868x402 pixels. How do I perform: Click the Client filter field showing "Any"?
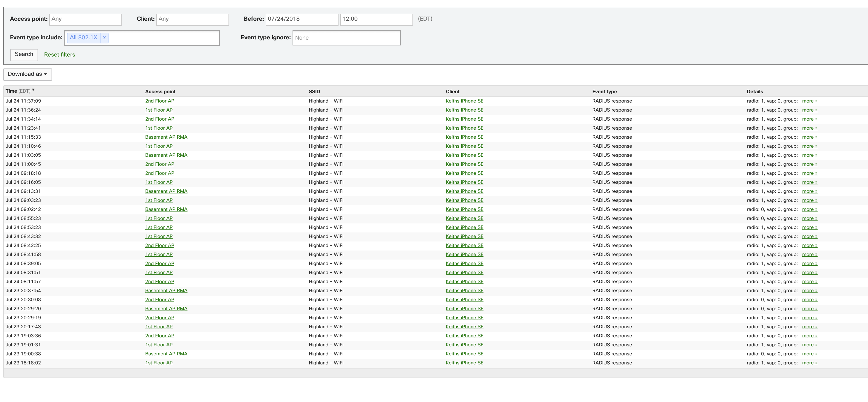193,19
